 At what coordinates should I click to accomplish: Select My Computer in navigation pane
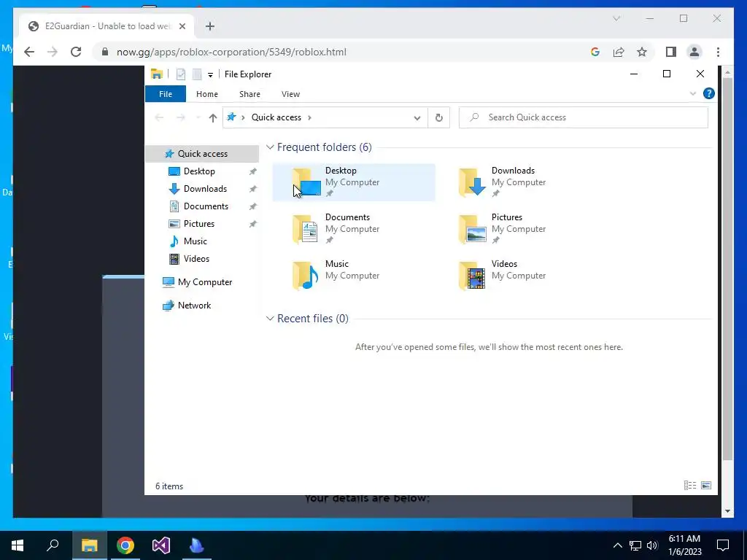click(x=205, y=282)
